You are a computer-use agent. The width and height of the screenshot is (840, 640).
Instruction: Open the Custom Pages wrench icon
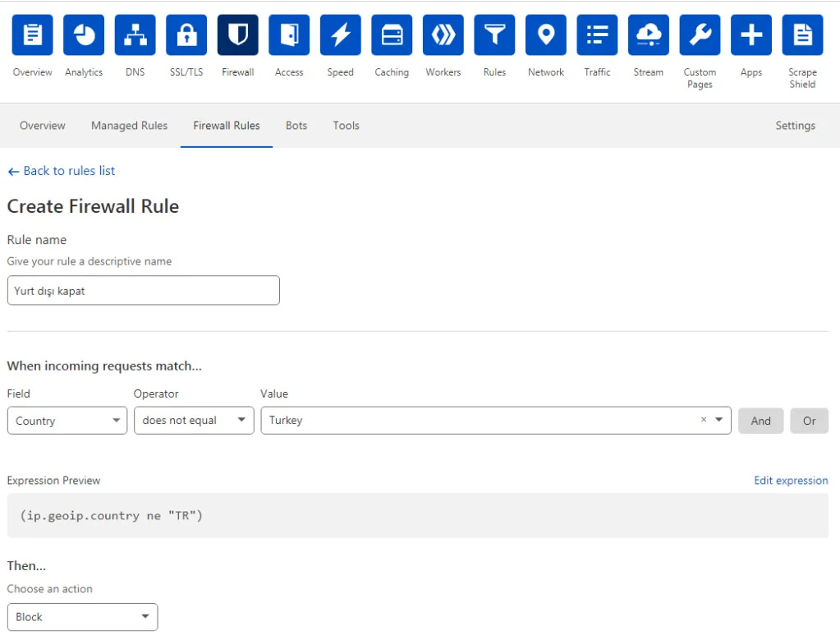[700, 35]
